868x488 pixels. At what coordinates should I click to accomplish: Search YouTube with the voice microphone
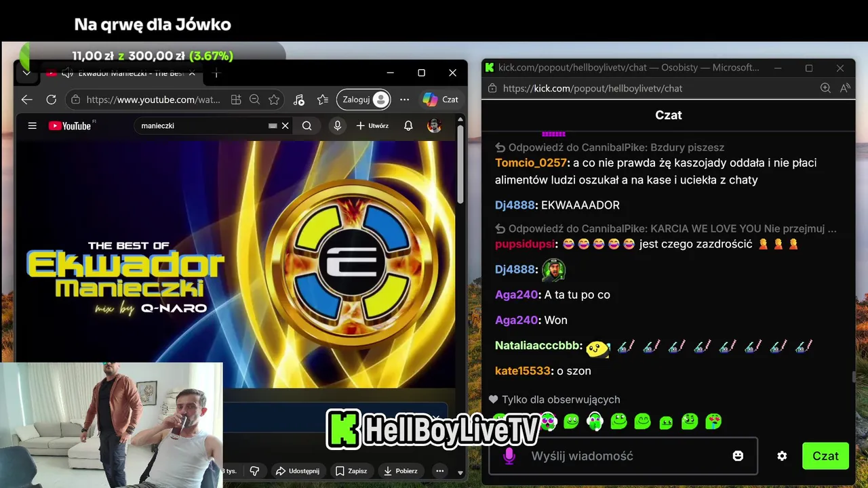click(337, 125)
